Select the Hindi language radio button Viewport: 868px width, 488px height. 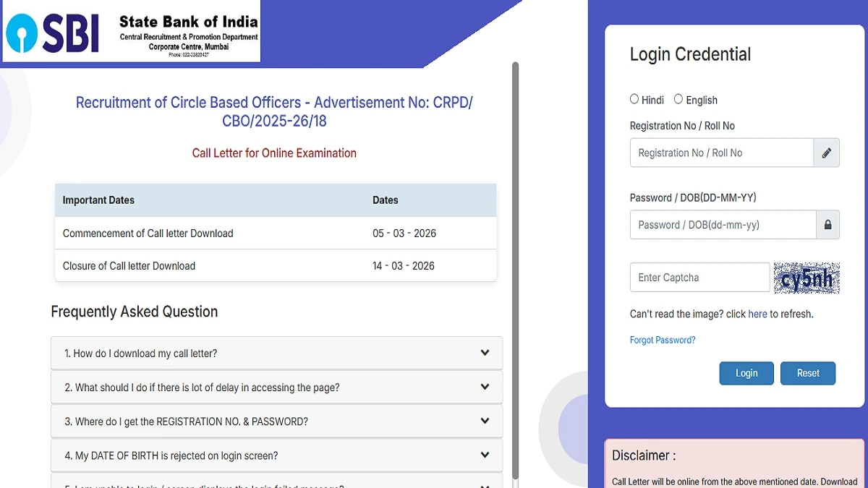click(633, 99)
